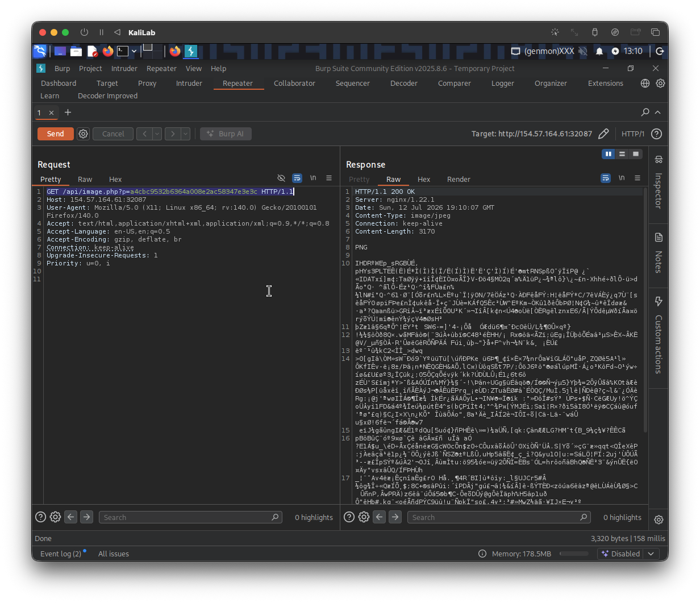Toggle request show newline \n characters
Viewport: 700px width, 603px height.
313,178
